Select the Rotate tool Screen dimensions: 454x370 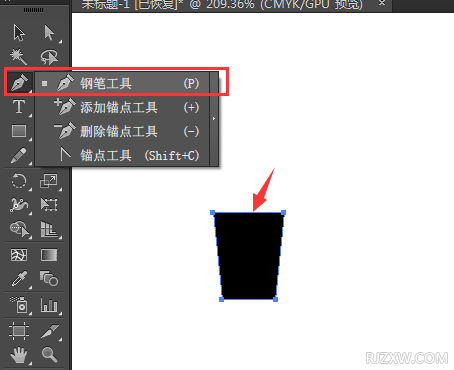tap(19, 181)
